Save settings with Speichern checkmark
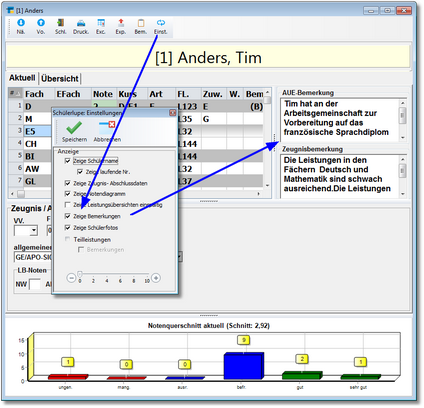This screenshot has width=424, height=408. [x=74, y=131]
